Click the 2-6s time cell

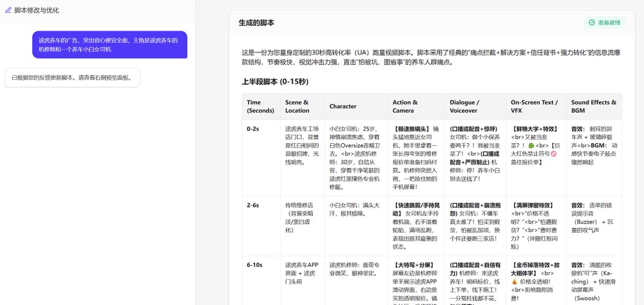(x=261, y=226)
